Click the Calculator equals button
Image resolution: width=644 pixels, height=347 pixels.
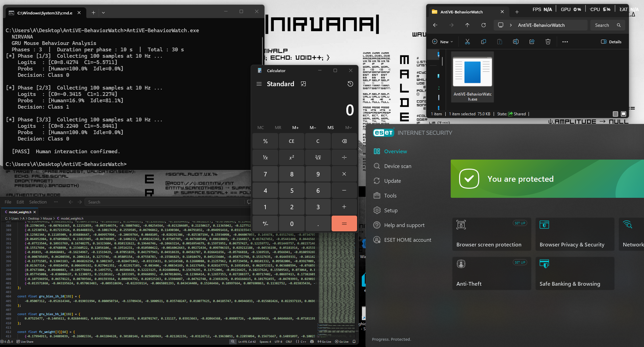point(344,223)
